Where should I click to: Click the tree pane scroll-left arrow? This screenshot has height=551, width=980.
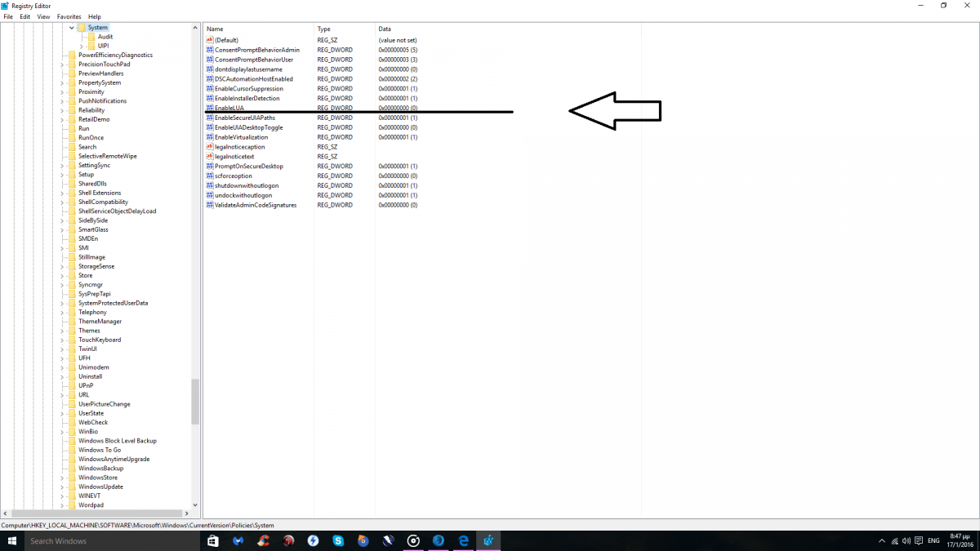[4, 513]
